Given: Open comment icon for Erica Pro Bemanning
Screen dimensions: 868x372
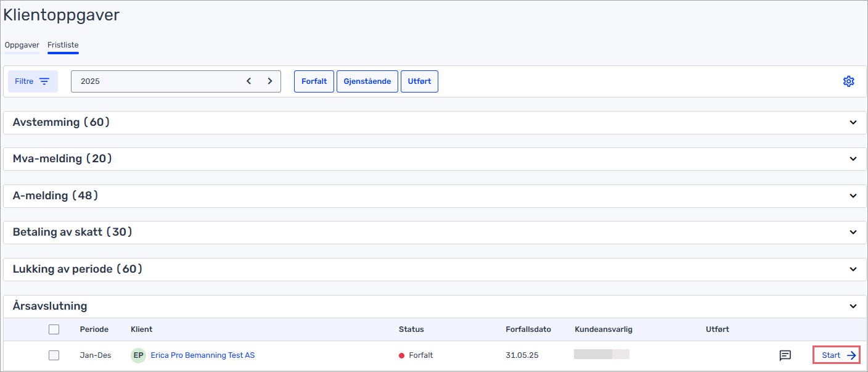Looking at the screenshot, I should click(785, 355).
